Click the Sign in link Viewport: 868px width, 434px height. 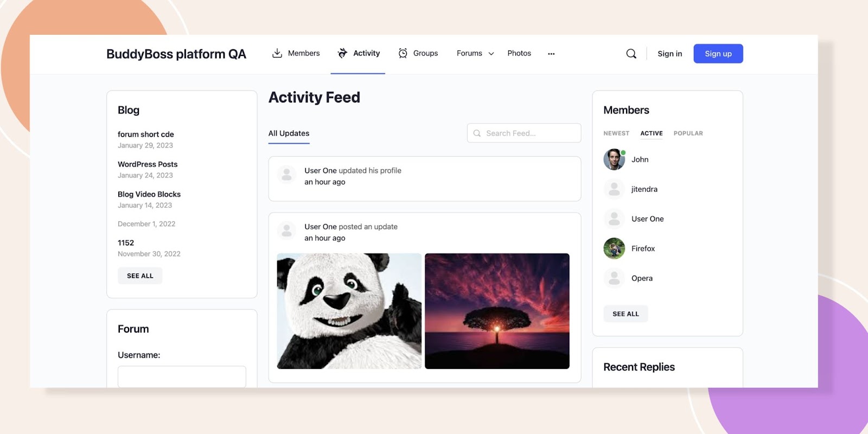[669, 54]
